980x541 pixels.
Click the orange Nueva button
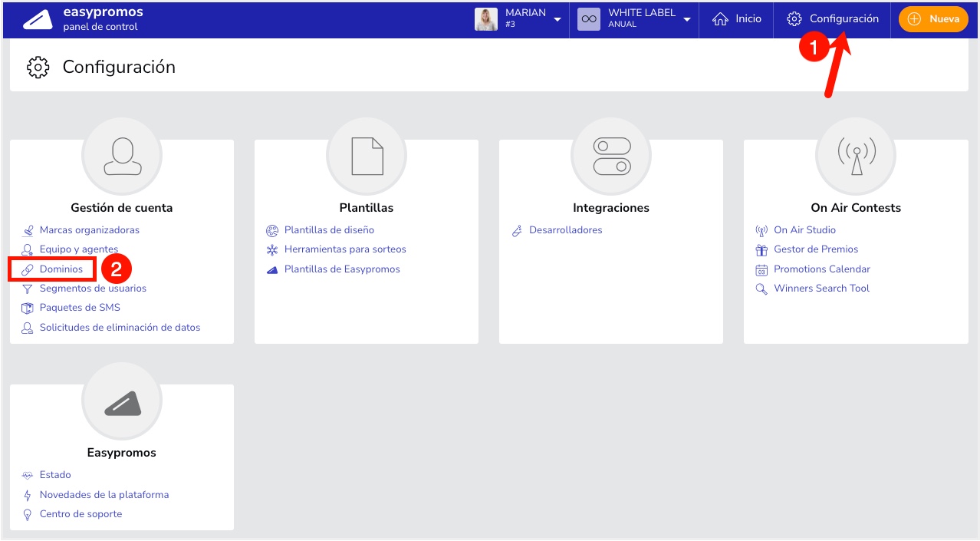coord(933,19)
